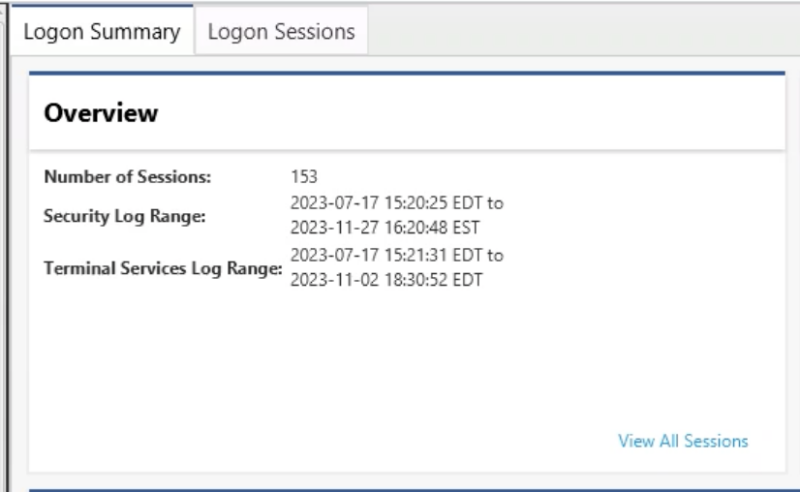Click the blank header area right of Overview
Screen dimensions: 800x492
469,113
